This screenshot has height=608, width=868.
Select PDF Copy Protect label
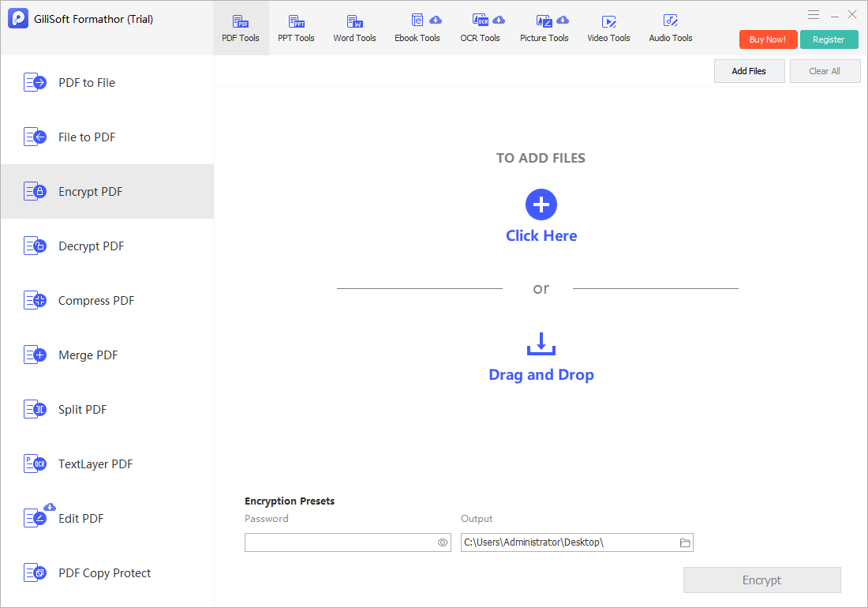[105, 573]
